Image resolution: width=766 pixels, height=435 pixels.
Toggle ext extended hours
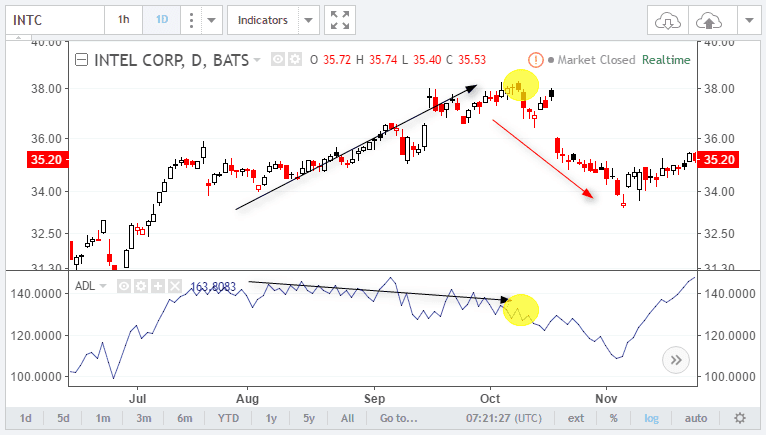[575, 418]
